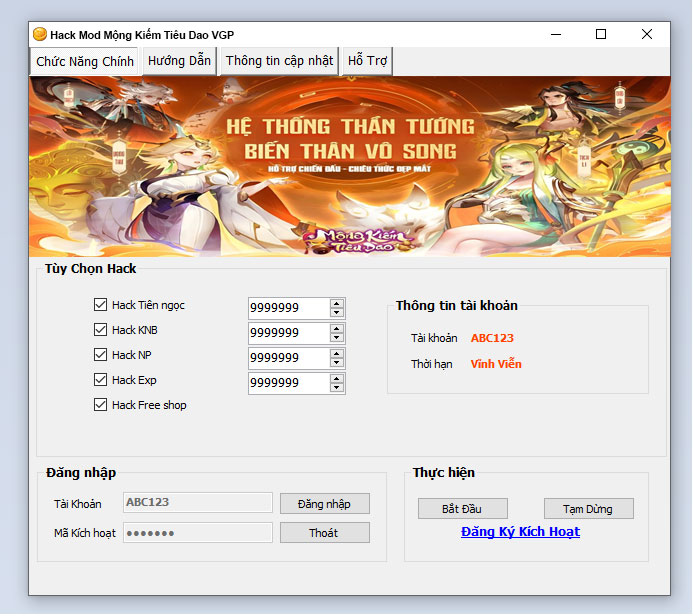This screenshot has height=616, width=693.
Task: Click the Mộng Kiếm Tiêu Dao banner image
Action: point(350,167)
